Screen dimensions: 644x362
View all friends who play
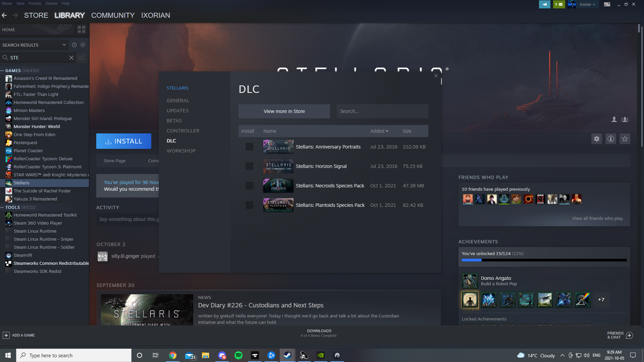point(597,218)
